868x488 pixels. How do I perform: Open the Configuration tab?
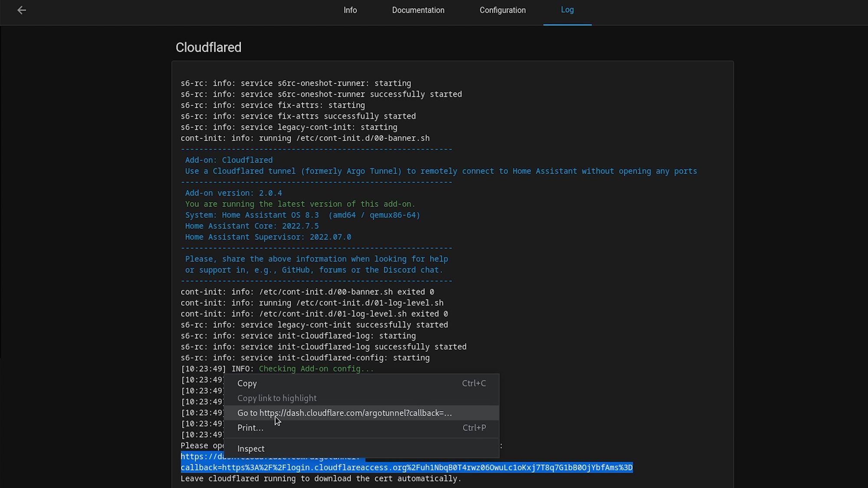502,10
